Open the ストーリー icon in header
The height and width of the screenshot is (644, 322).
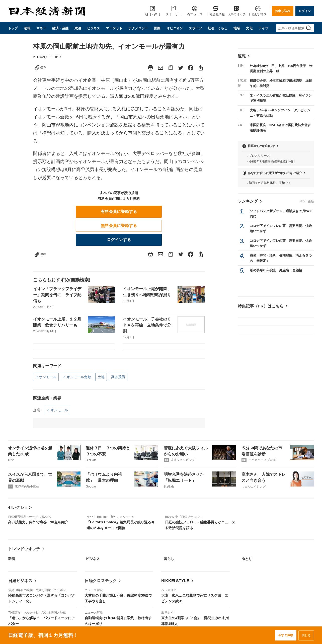(173, 9)
